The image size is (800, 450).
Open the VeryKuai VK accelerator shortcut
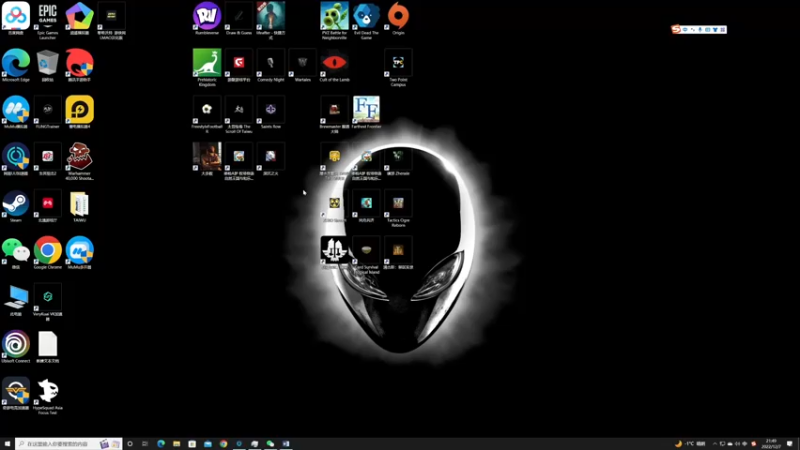click(x=47, y=302)
